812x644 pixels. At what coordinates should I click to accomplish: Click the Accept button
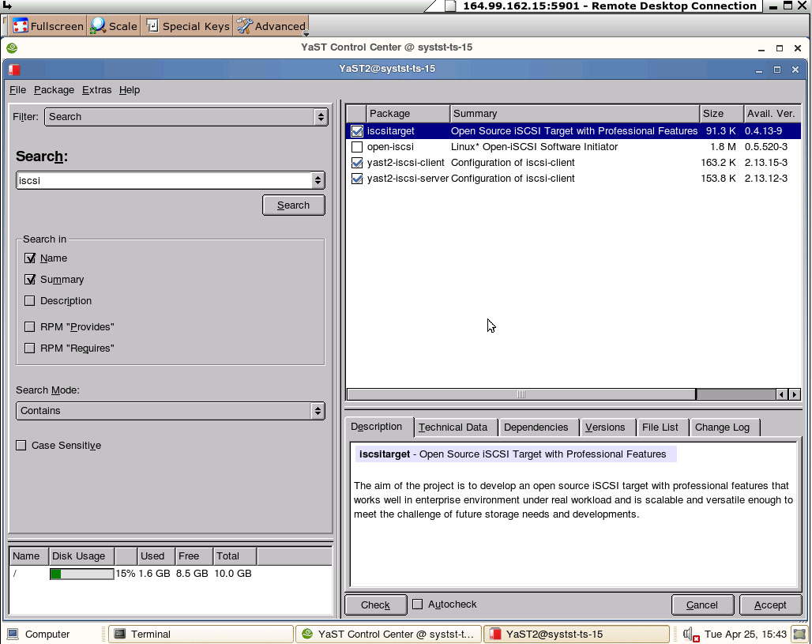pyautogui.click(x=770, y=605)
